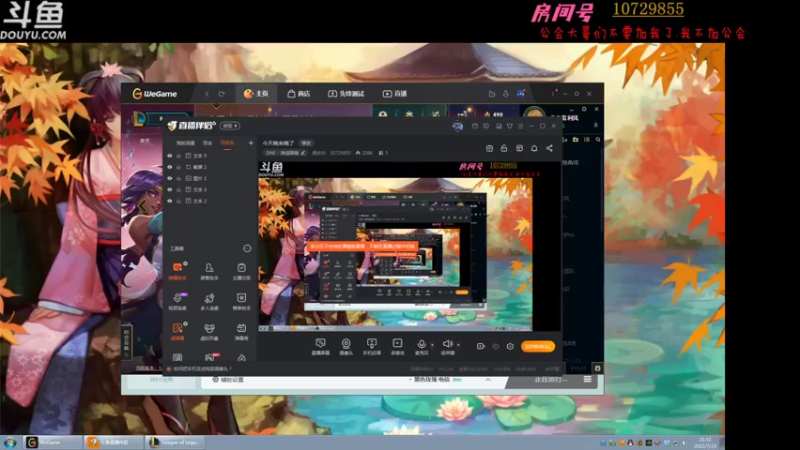Lock the 图片 1 layer
800x450 pixels.
pyautogui.click(x=179, y=178)
